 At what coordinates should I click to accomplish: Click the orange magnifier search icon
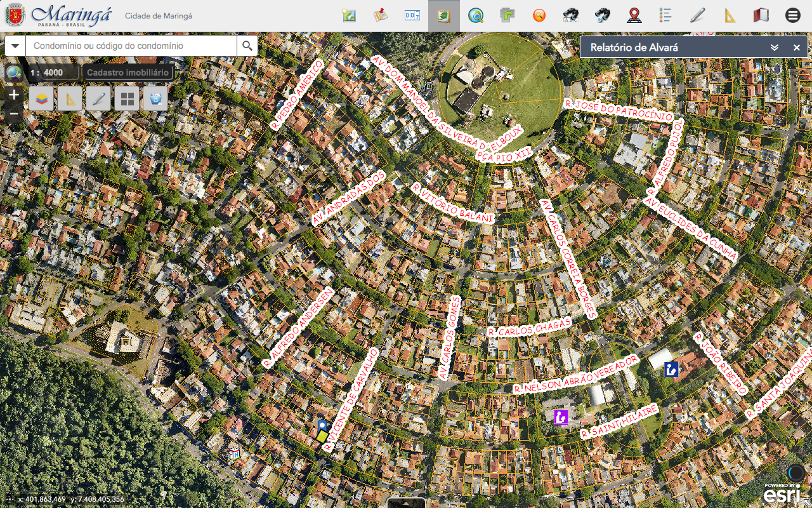(x=539, y=15)
